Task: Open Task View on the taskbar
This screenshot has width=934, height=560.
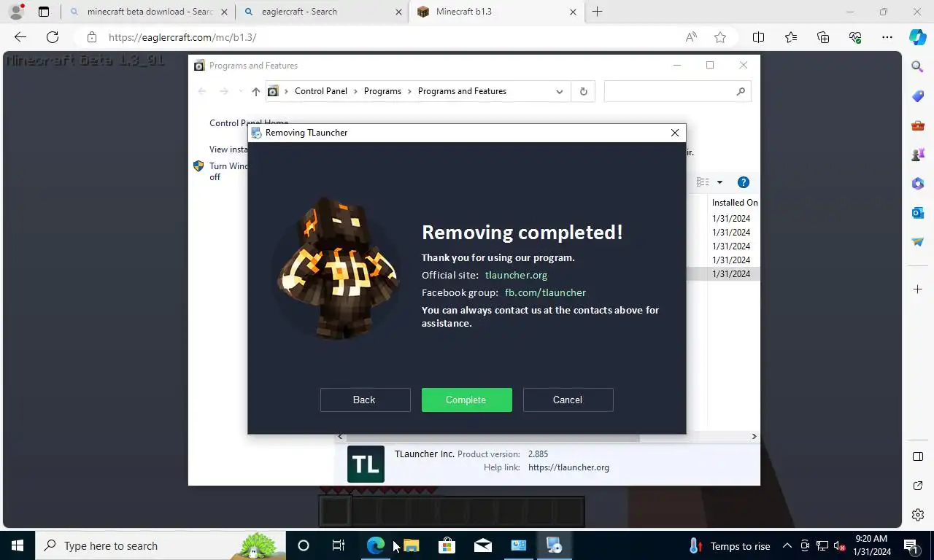Action: (x=339, y=545)
